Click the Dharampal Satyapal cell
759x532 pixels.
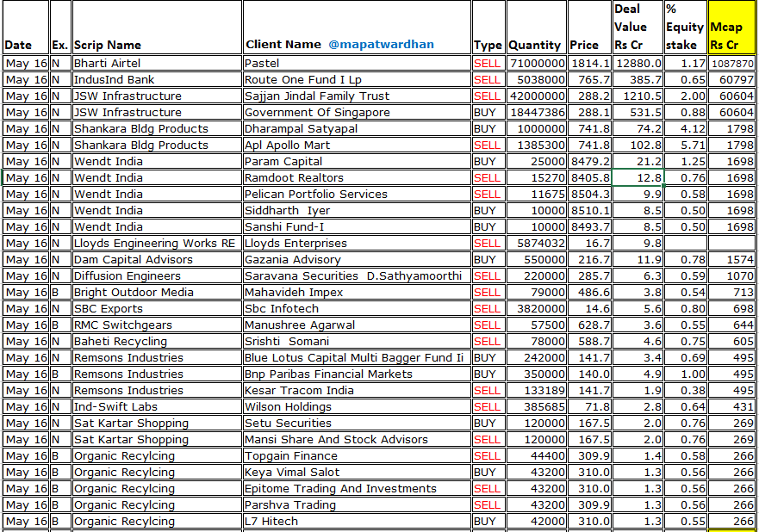pyautogui.click(x=357, y=128)
